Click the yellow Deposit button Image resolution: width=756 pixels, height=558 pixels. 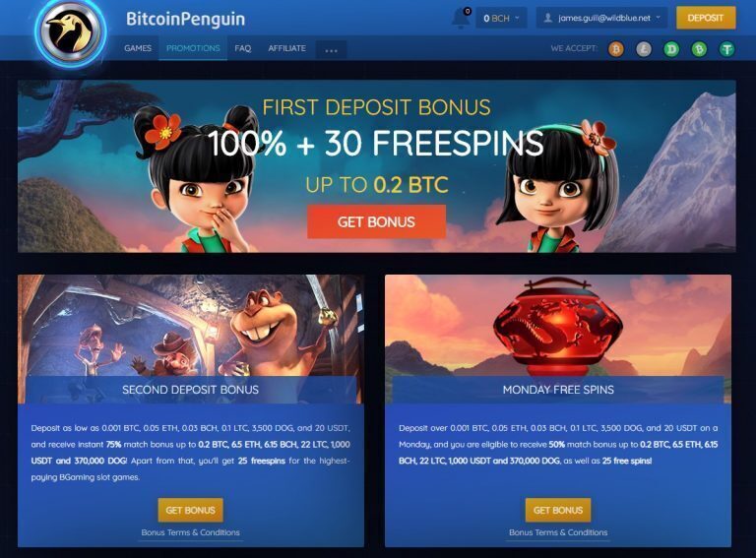coord(706,18)
